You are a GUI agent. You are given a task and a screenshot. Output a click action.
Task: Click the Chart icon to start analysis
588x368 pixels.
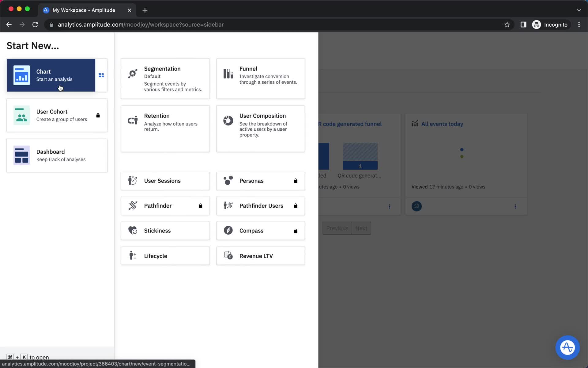pos(21,75)
